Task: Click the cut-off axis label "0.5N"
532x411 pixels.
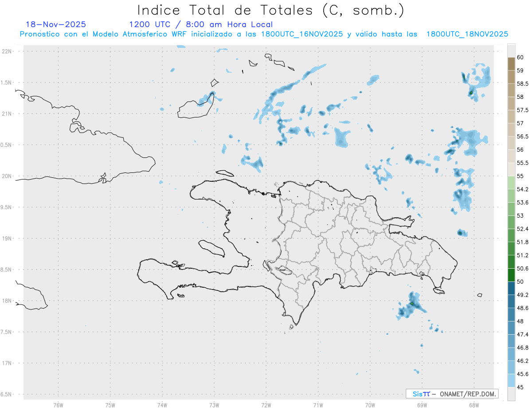Action: tap(7, 145)
